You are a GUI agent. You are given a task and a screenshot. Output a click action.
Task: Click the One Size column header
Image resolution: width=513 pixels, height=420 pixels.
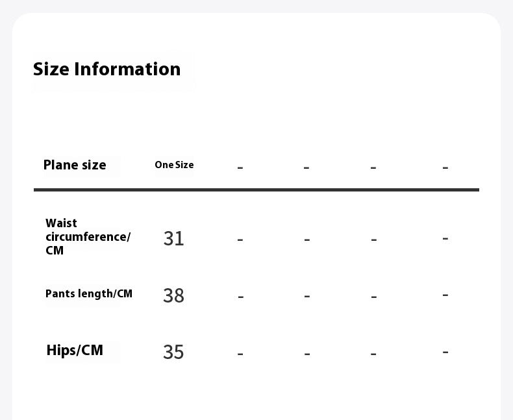174,165
